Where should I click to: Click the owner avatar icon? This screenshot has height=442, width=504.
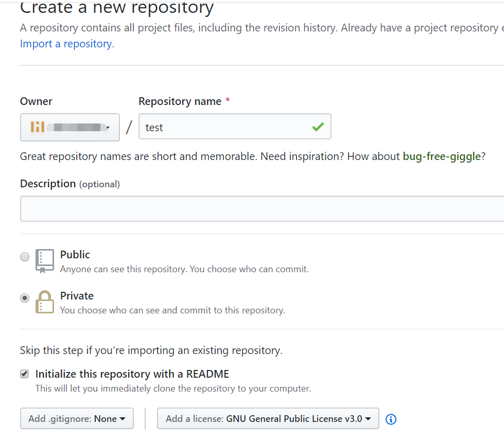[38, 127]
